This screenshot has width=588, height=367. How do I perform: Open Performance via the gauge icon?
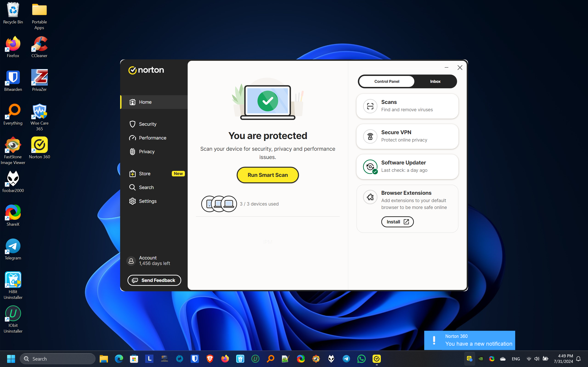pos(133,138)
